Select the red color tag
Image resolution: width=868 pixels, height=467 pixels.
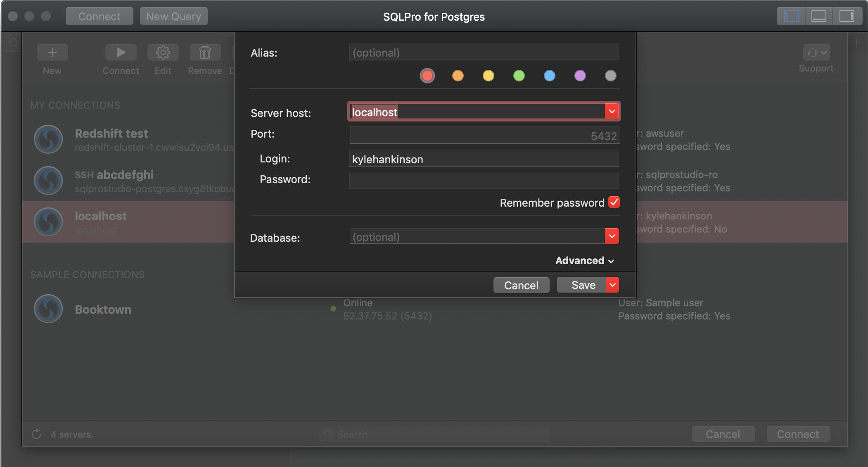click(427, 76)
